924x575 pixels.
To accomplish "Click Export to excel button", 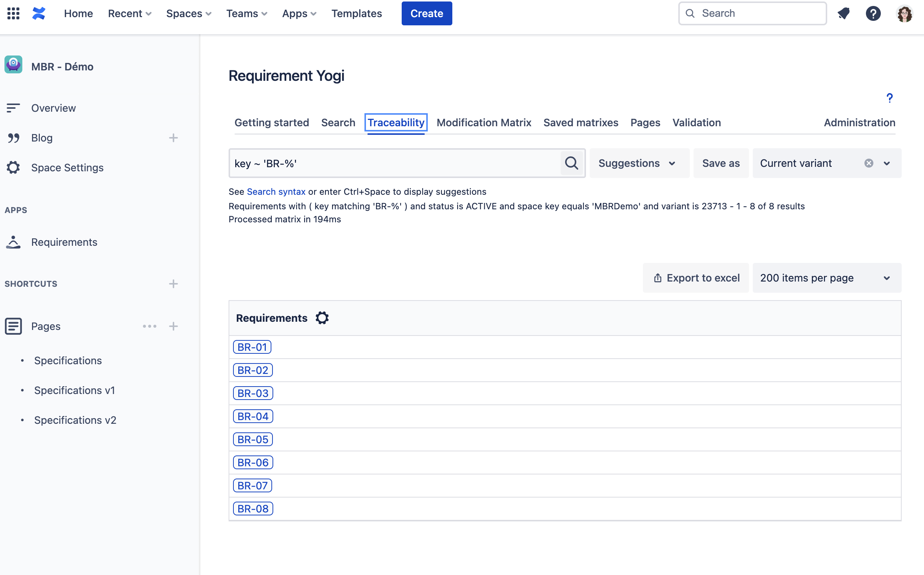I will pos(695,278).
